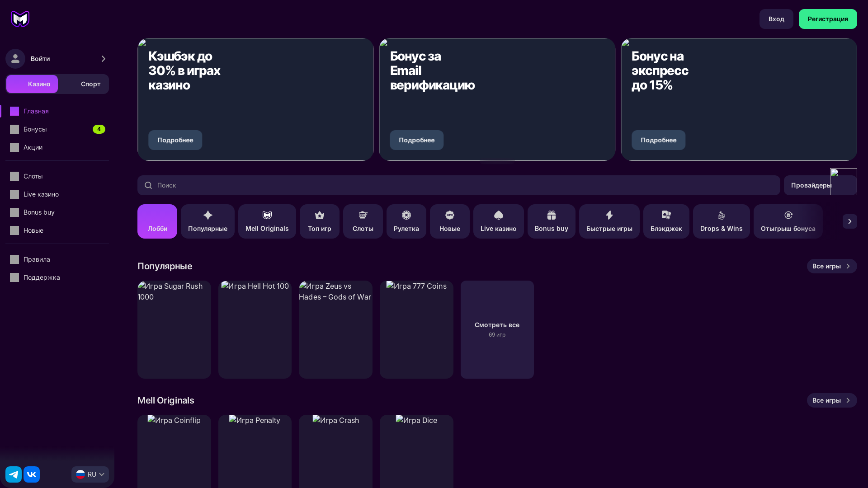Viewport: 868px width, 488px height.
Task: Click Смотреть все 69 игр card
Action: pyautogui.click(x=497, y=329)
